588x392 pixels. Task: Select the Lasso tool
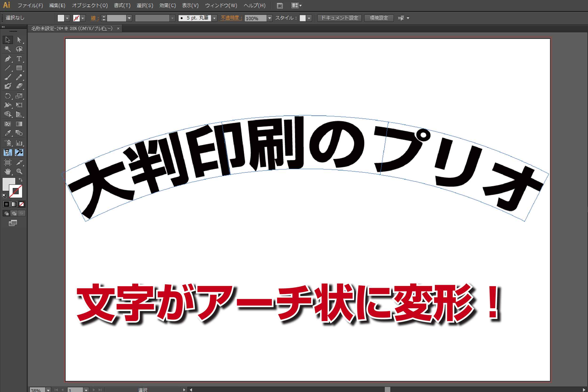pyautogui.click(x=19, y=49)
